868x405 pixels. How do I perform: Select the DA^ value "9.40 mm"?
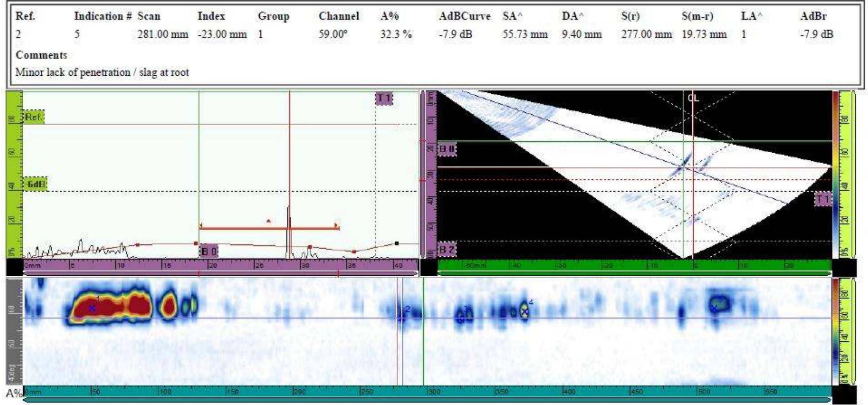tap(582, 34)
